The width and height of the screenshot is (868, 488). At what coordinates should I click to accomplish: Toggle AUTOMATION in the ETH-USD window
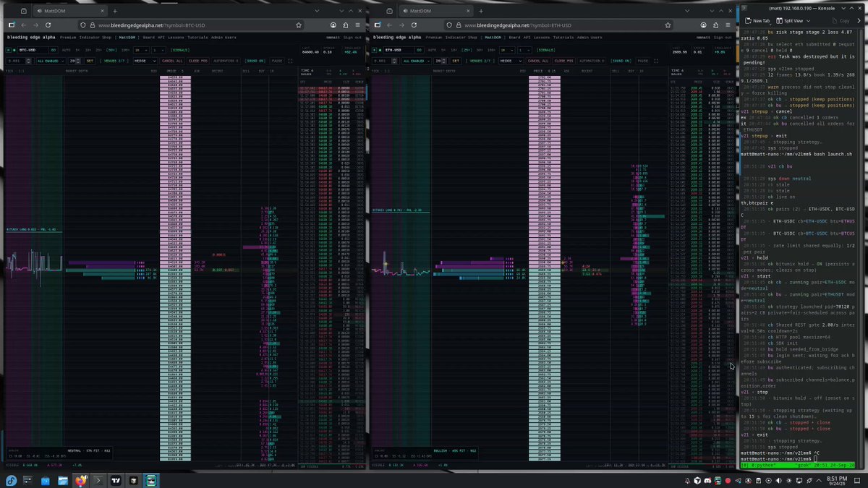pyautogui.click(x=592, y=61)
